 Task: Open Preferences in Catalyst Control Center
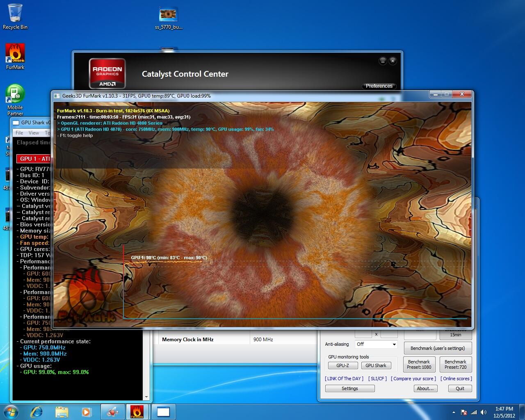click(379, 86)
